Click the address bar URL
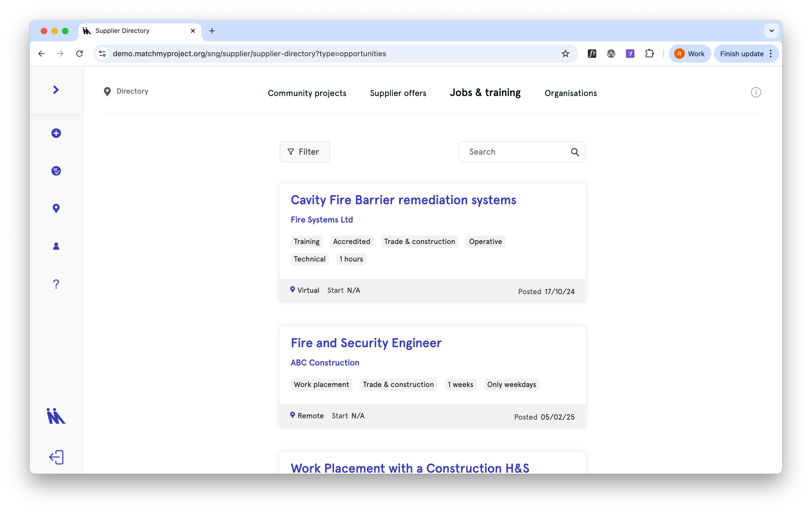 tap(249, 54)
